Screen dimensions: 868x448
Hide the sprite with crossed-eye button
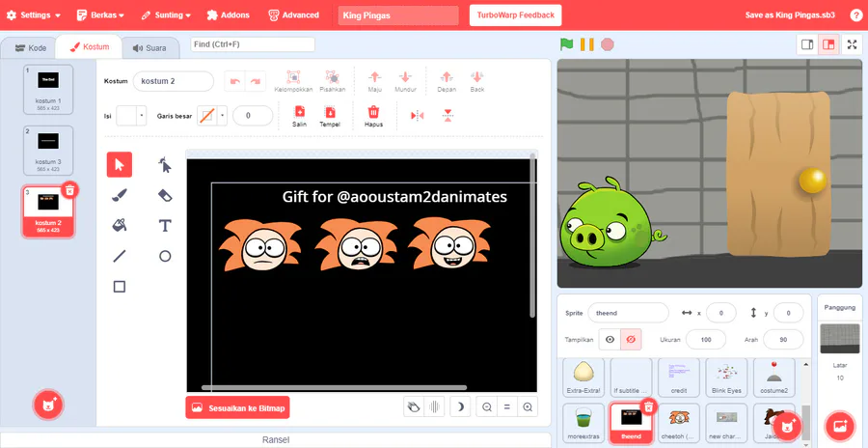pos(631,339)
